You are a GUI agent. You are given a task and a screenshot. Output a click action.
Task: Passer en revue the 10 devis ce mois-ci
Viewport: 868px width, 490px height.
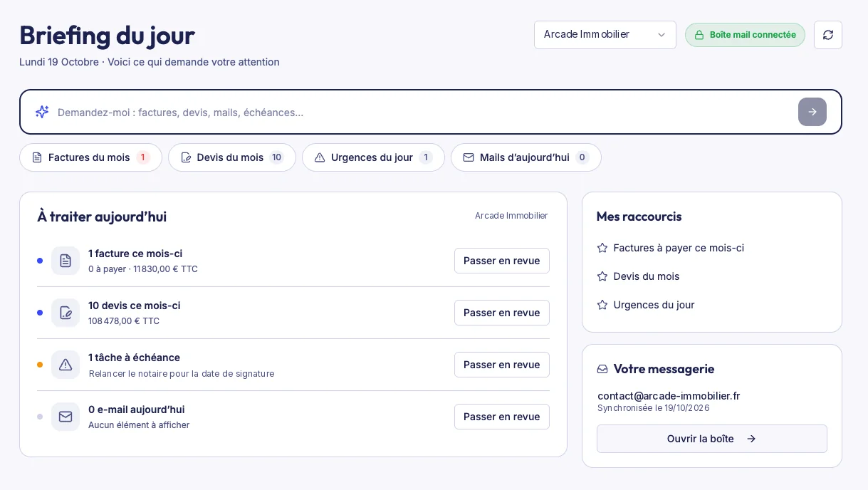point(502,313)
